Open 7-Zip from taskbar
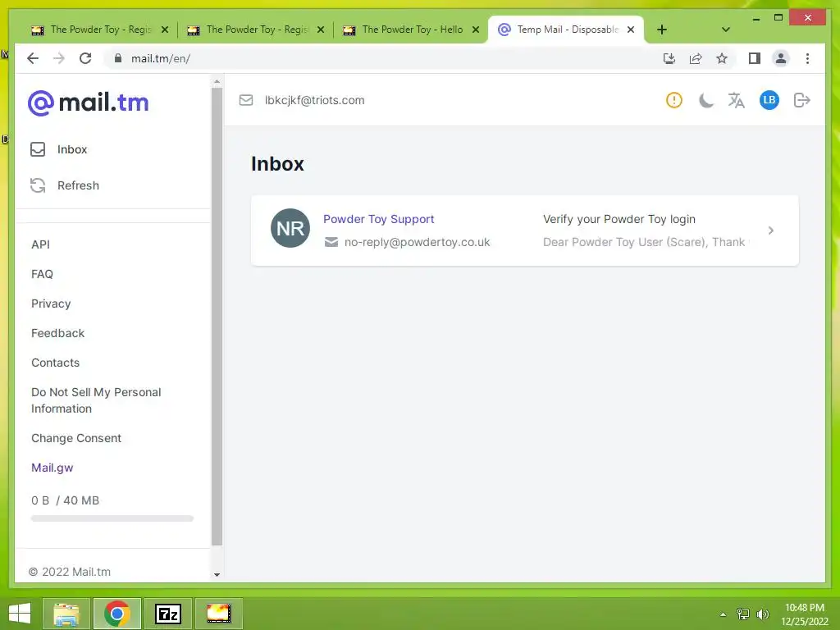Viewport: 840px width, 630px height. point(167,614)
